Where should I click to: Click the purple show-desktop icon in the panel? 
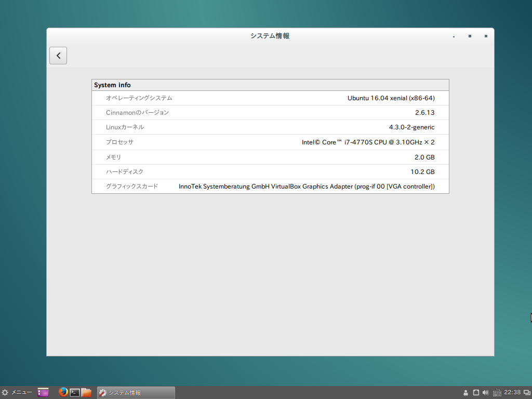(43, 393)
